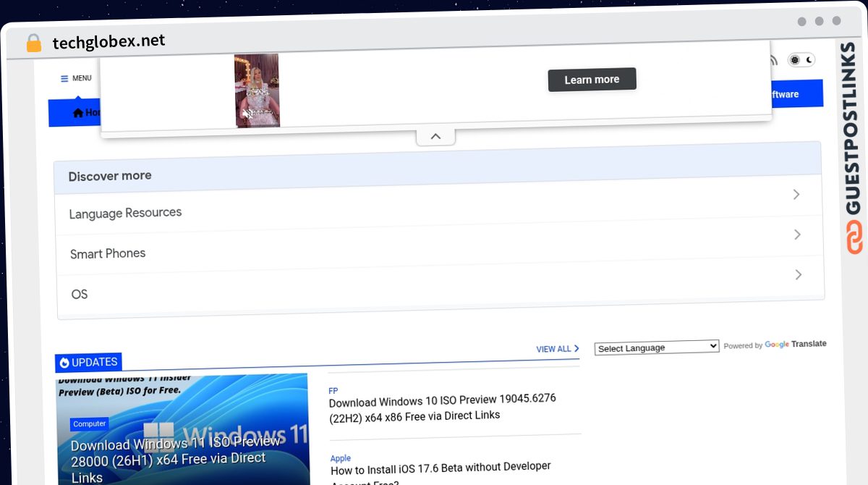Open the Windows 11 featured image thumbnail

(x=183, y=429)
